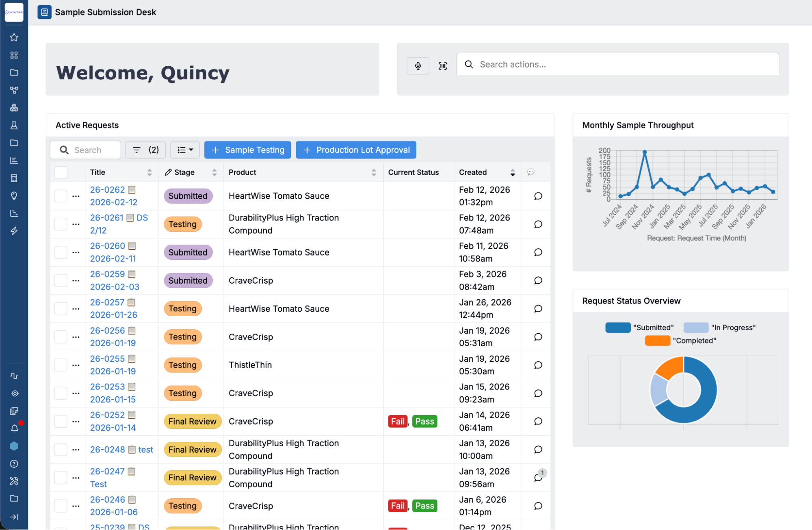Viewport: 812px width, 530px height.
Task: Expand sidebar with the arrow icon at bottom
Action: point(14,517)
